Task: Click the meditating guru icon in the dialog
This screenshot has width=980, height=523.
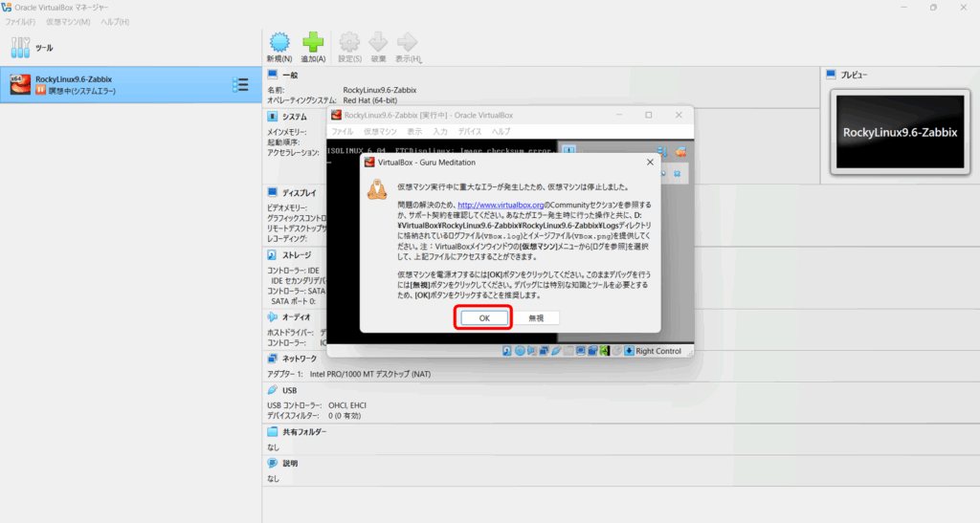Action: pyautogui.click(x=377, y=189)
